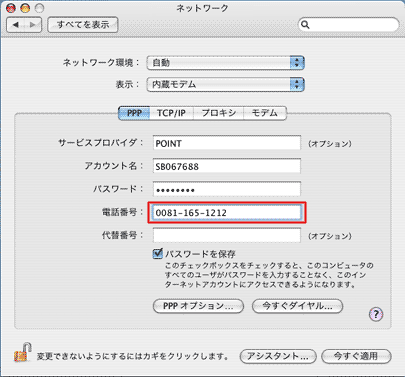Click the forward arrow navigation icon
Screen dimensions: 405x377
[33, 25]
